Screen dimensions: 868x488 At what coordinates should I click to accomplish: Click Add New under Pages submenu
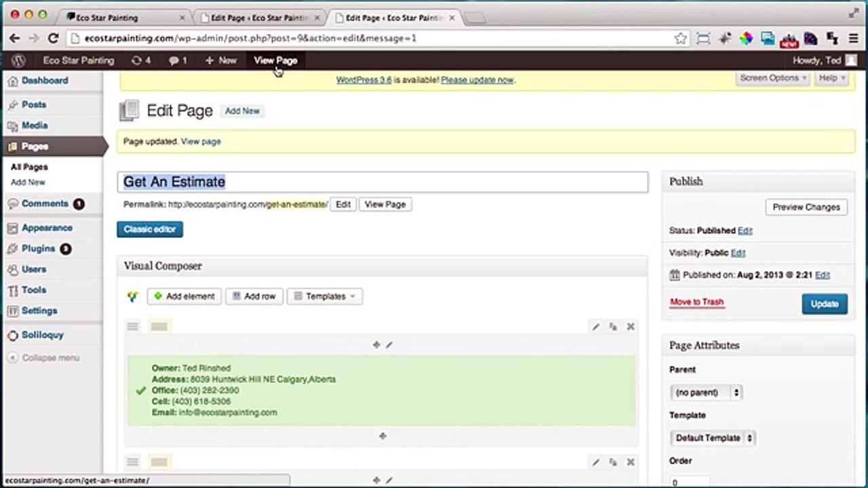click(28, 182)
